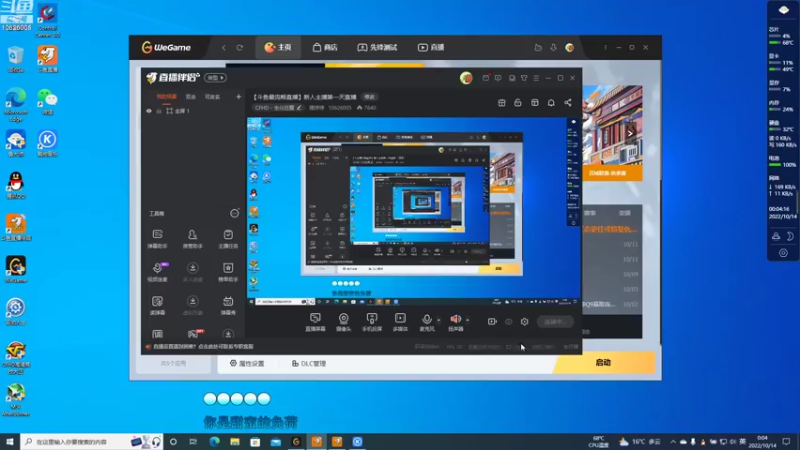Collapse the 工具箱 toolbox with the circle button
The width and height of the screenshot is (800, 450).
(234, 213)
